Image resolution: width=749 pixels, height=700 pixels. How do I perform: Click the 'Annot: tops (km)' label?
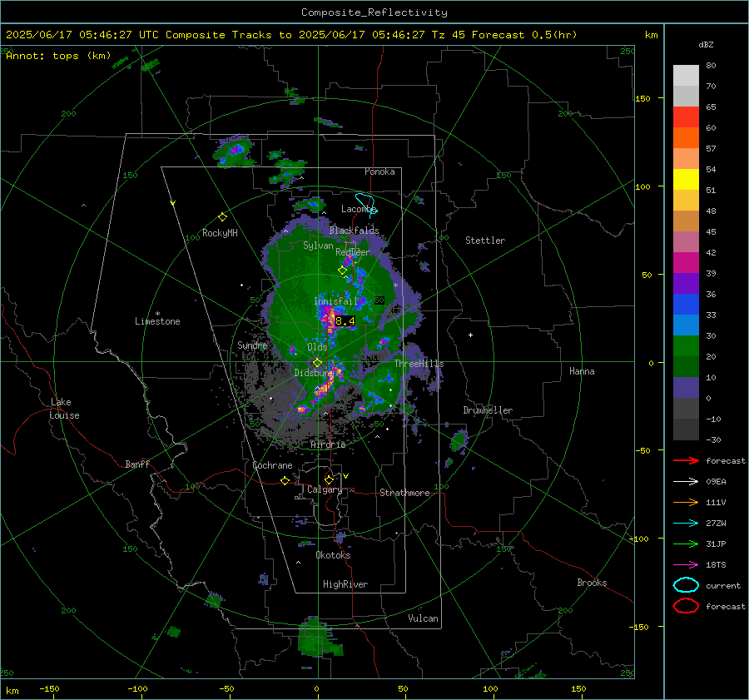tap(58, 56)
